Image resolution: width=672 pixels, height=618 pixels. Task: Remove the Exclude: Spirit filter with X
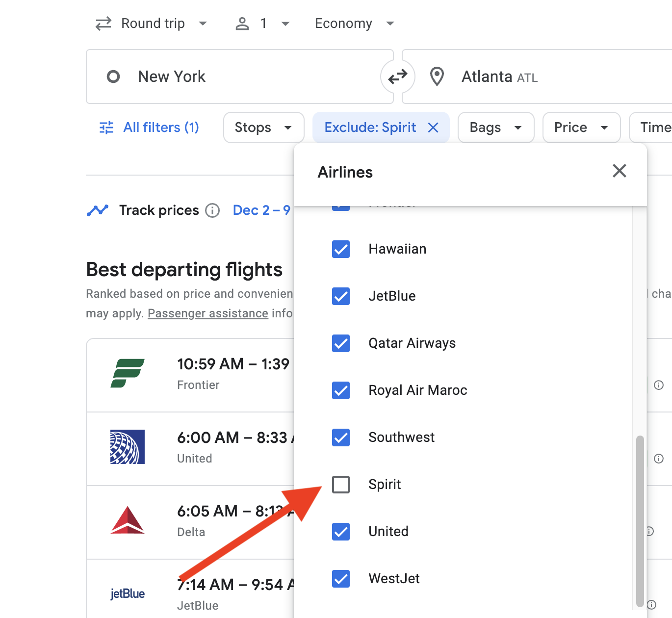coord(433,128)
